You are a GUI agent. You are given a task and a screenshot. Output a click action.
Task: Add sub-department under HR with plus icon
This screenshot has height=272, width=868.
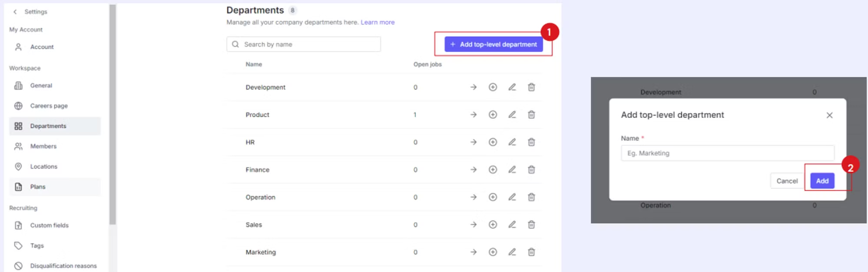[493, 142]
